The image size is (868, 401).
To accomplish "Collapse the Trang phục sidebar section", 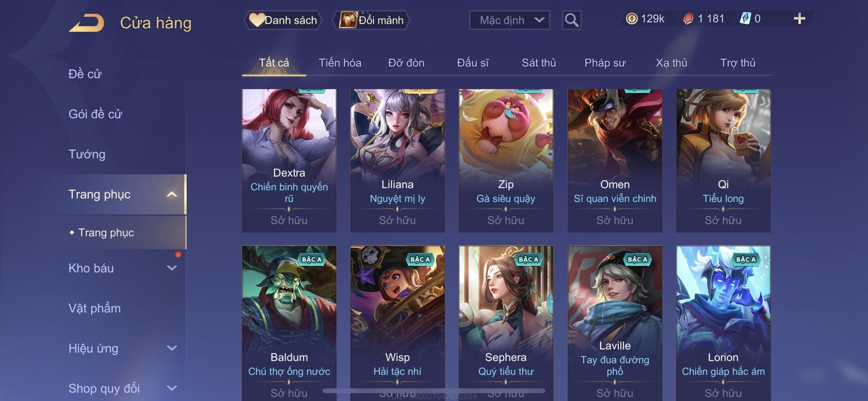I will (172, 195).
